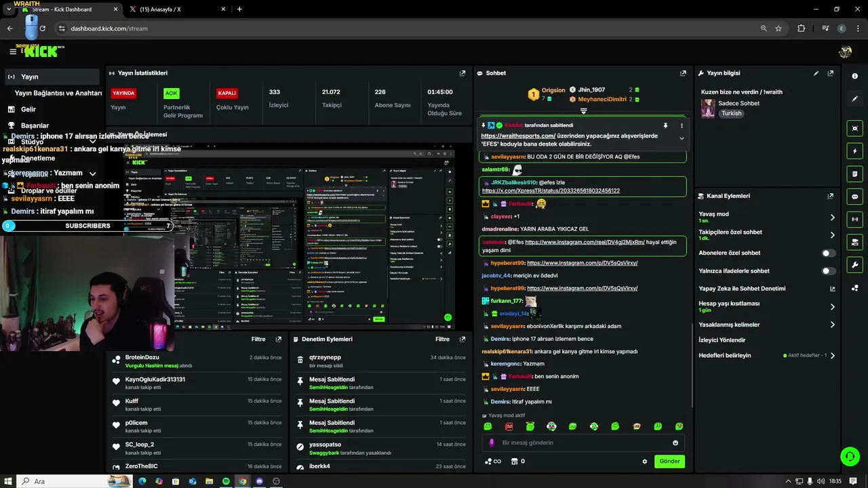Pop out the Kanal Eylemleri panel
The height and width of the screenshot is (488, 868).
[830, 196]
